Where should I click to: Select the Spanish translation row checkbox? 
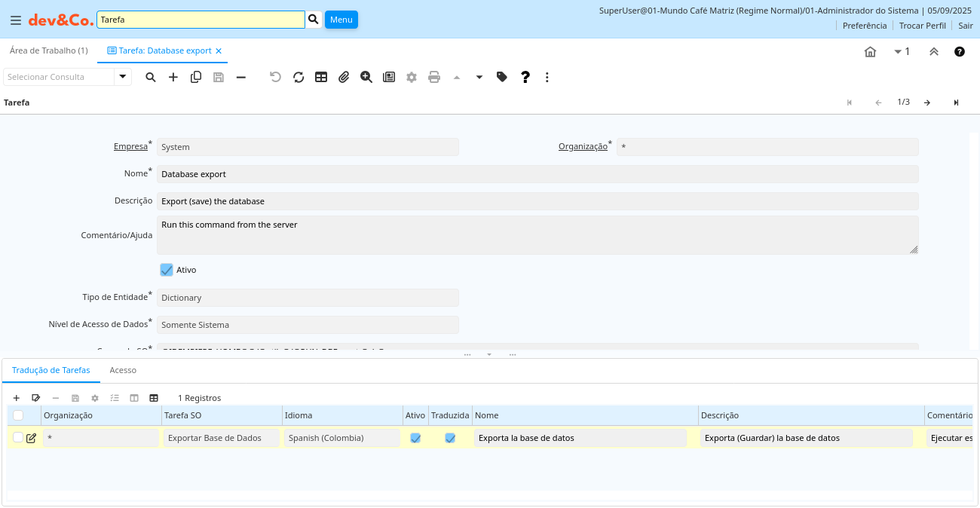(x=18, y=437)
